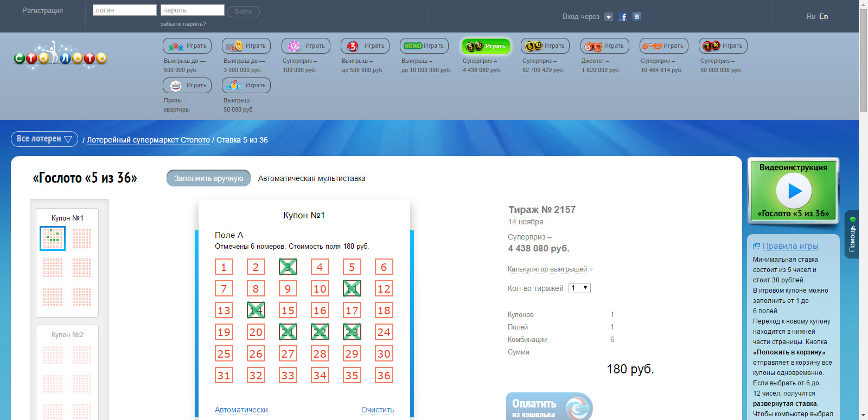868x420 pixels.
Task: Switch to Автоматическая мультиставка tab
Action: click(311, 178)
